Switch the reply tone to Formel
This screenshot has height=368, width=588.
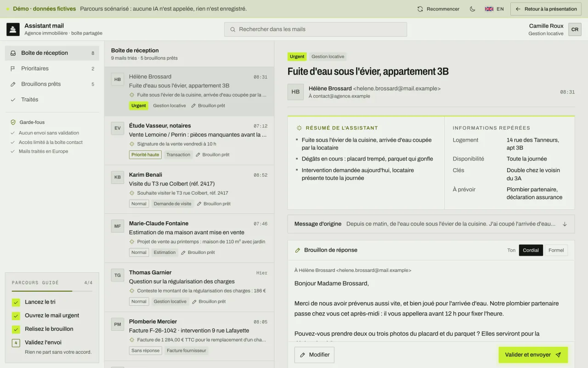tap(556, 250)
